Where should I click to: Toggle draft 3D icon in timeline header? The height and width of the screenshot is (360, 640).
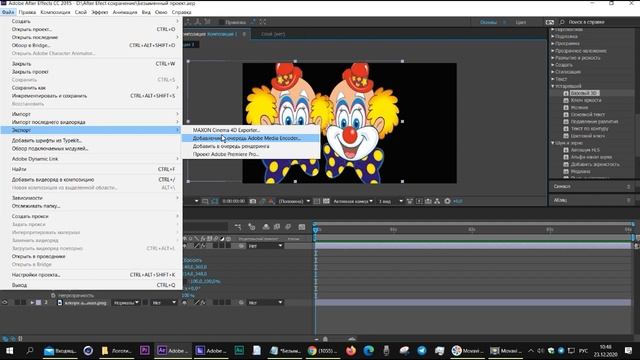252,227
